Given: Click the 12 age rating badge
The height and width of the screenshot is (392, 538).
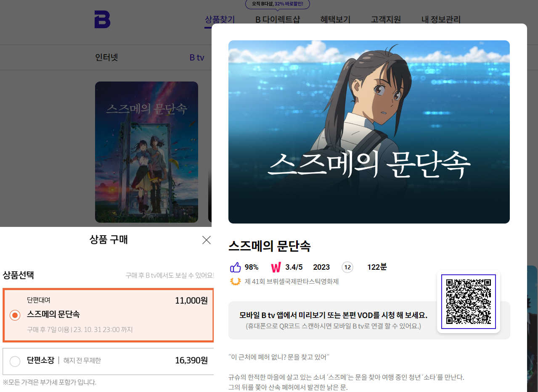Looking at the screenshot, I should [347, 267].
